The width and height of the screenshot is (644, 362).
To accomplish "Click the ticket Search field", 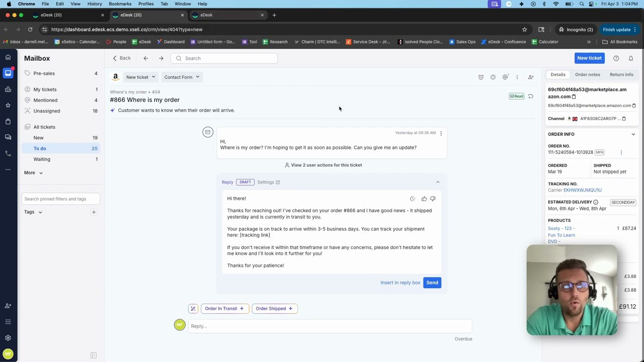I will [224, 58].
